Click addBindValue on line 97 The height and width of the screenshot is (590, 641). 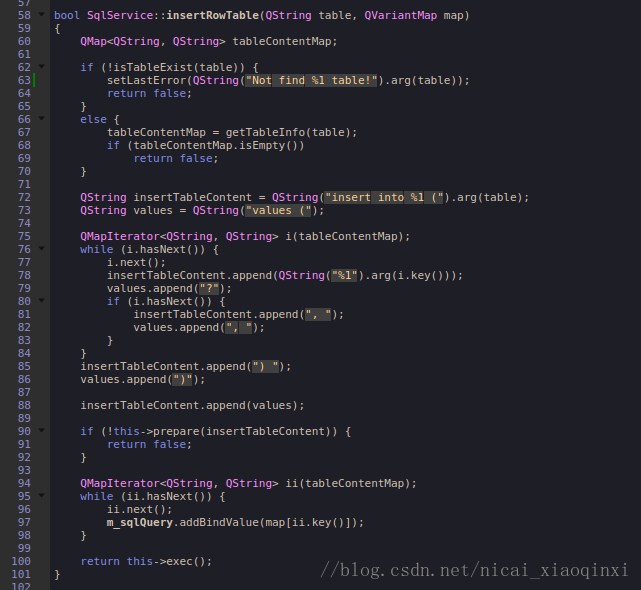point(219,523)
